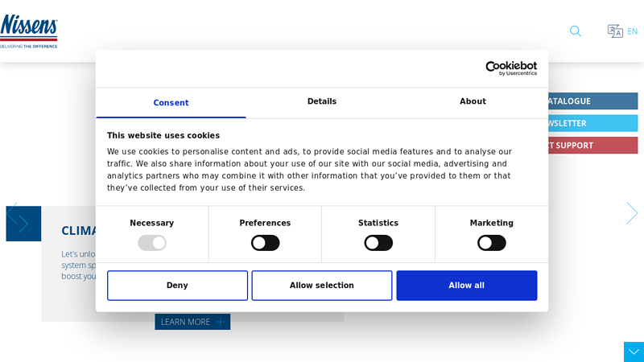Click the Nissens logo
The height and width of the screenshot is (362, 644).
(x=29, y=31)
